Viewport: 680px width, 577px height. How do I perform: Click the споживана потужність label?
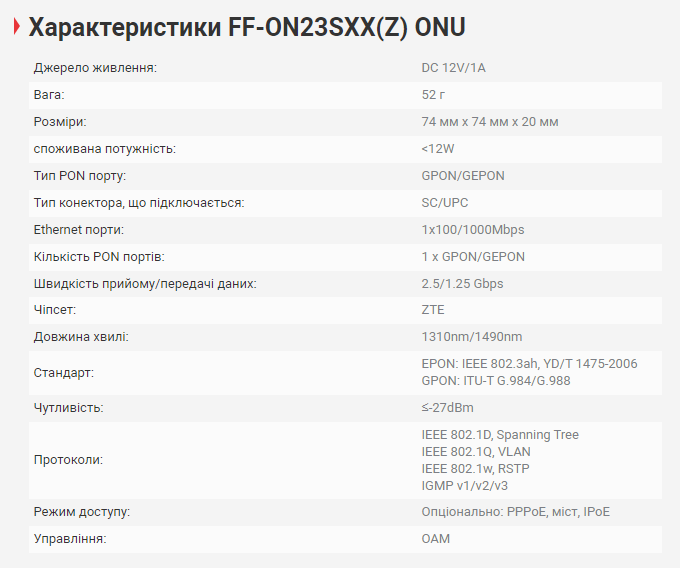105,149
